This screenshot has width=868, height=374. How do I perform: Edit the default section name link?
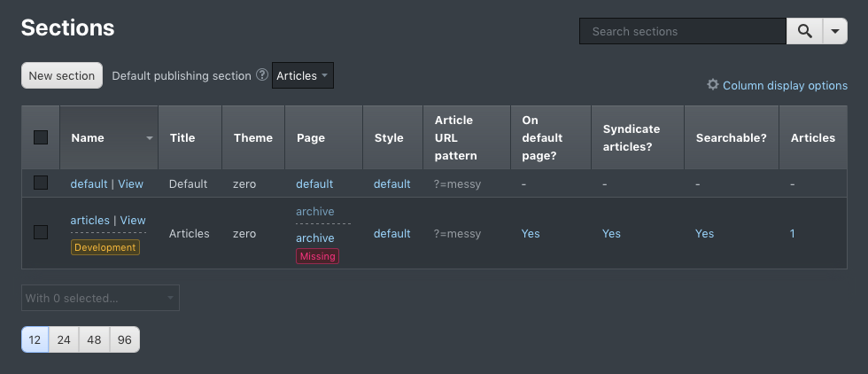click(89, 184)
